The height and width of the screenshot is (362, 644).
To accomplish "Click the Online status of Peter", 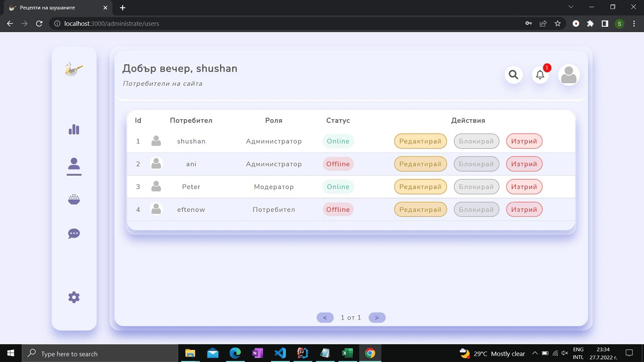I will pyautogui.click(x=338, y=187).
